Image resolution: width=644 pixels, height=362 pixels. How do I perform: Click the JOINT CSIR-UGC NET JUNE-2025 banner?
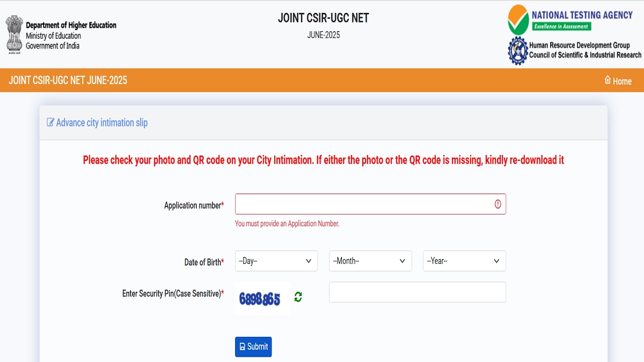click(x=67, y=80)
